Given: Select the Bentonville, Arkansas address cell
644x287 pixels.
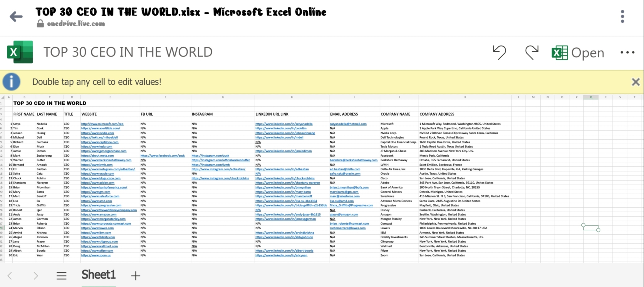Looking at the screenshot, I should pos(443,246).
